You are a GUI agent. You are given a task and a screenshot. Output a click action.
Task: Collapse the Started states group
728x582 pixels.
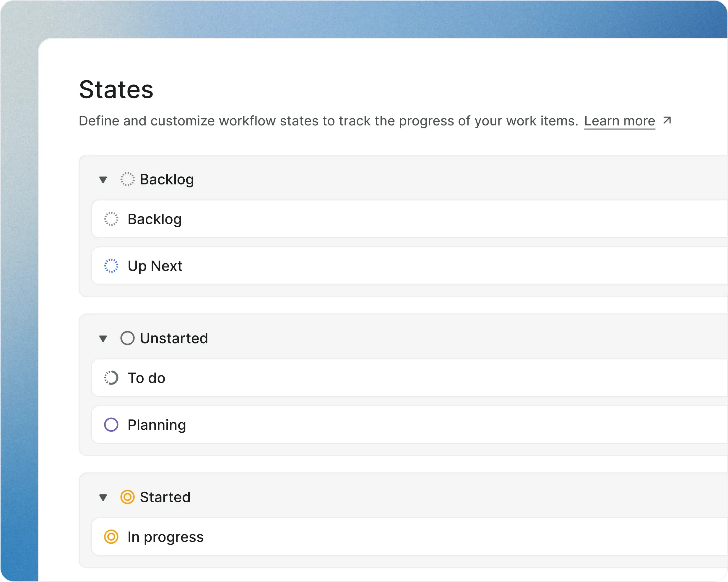point(103,497)
